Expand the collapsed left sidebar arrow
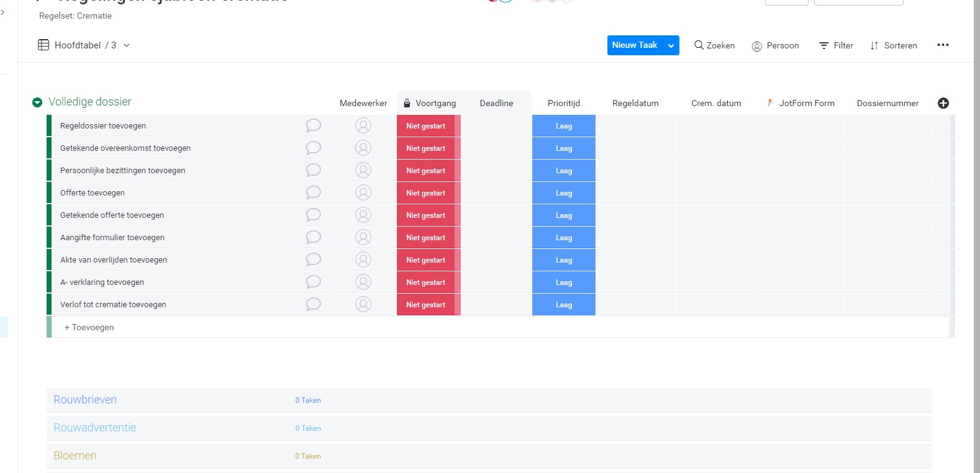980x473 pixels. tap(2, 12)
